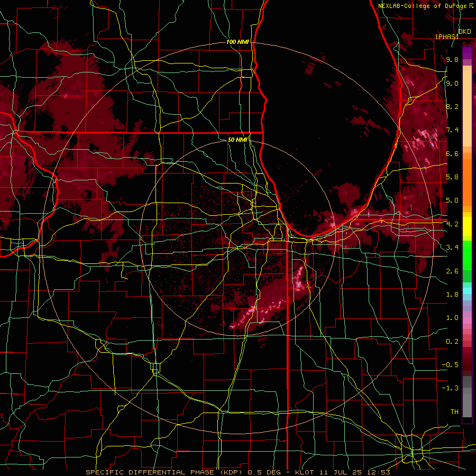Click the 0.2 scale value

[x=452, y=342]
